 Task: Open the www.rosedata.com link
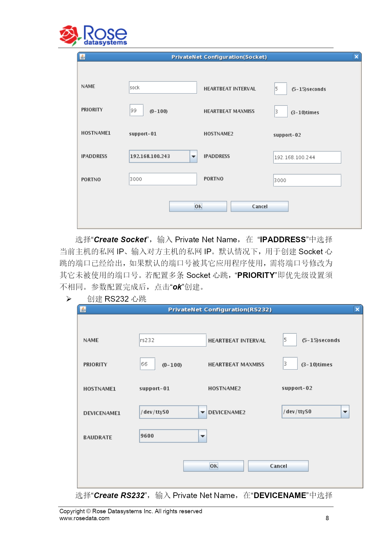pos(84,518)
